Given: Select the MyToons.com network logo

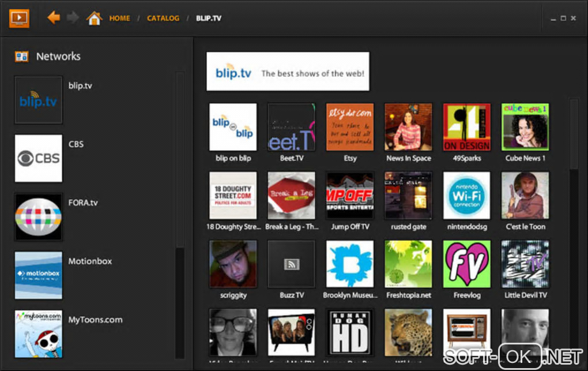Looking at the screenshot, I should (x=38, y=334).
